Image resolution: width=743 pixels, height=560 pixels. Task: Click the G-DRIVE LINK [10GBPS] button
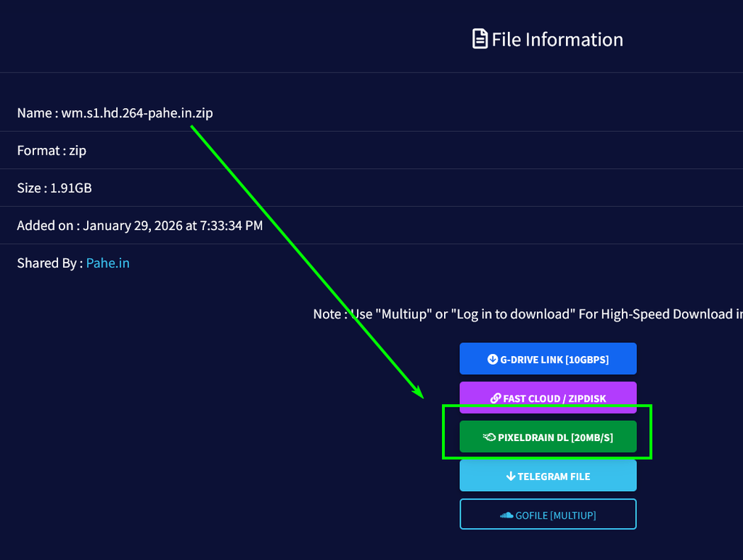(548, 358)
